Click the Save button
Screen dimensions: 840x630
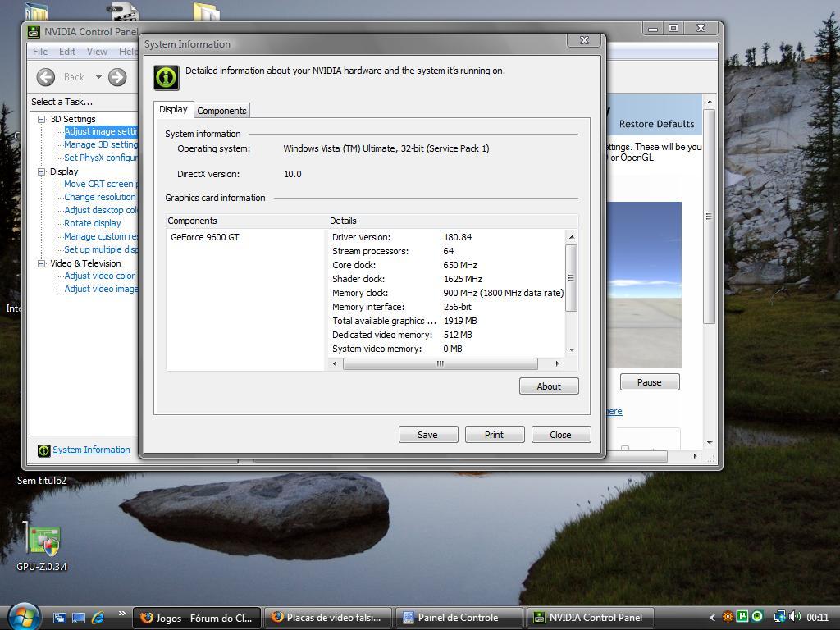click(x=428, y=435)
